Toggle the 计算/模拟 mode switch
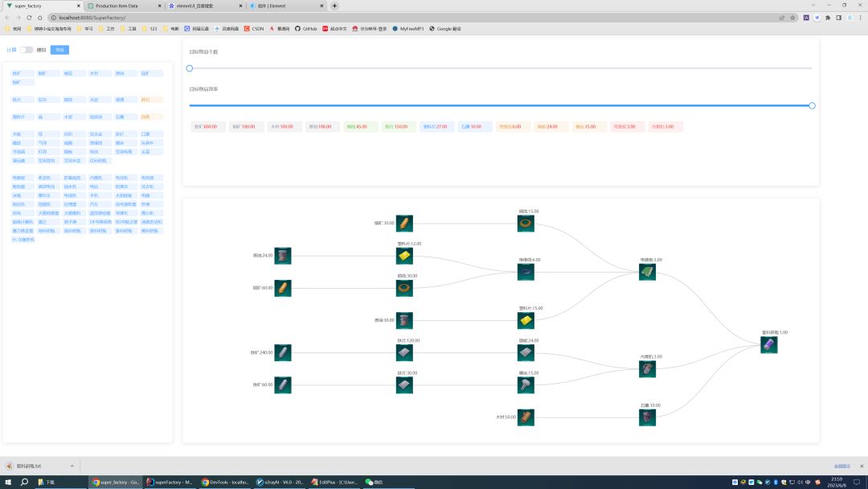 pyautogui.click(x=27, y=50)
